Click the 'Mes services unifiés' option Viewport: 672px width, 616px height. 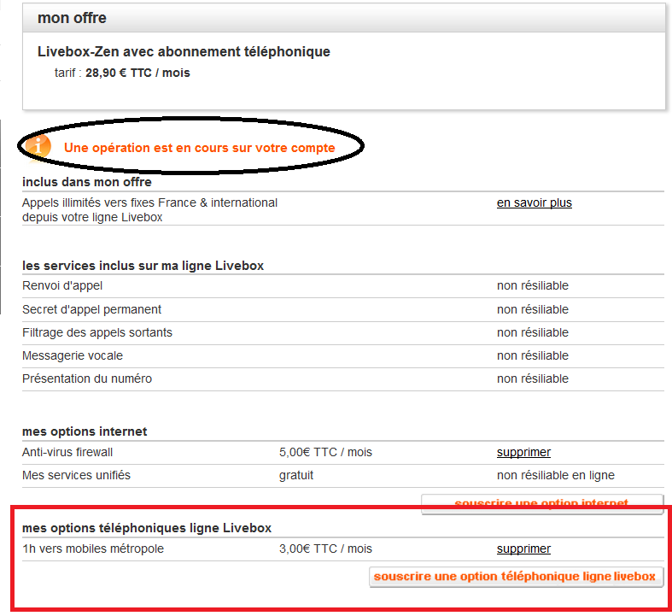tap(76, 475)
